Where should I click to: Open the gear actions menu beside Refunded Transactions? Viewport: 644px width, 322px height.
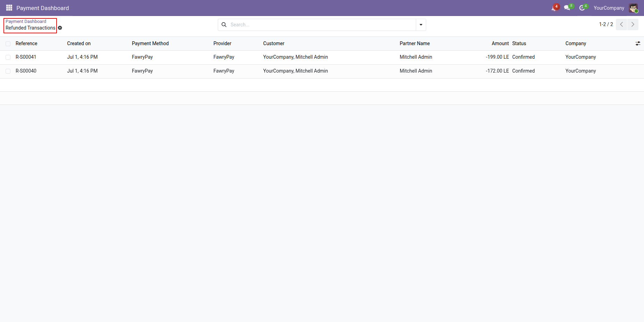(60, 28)
